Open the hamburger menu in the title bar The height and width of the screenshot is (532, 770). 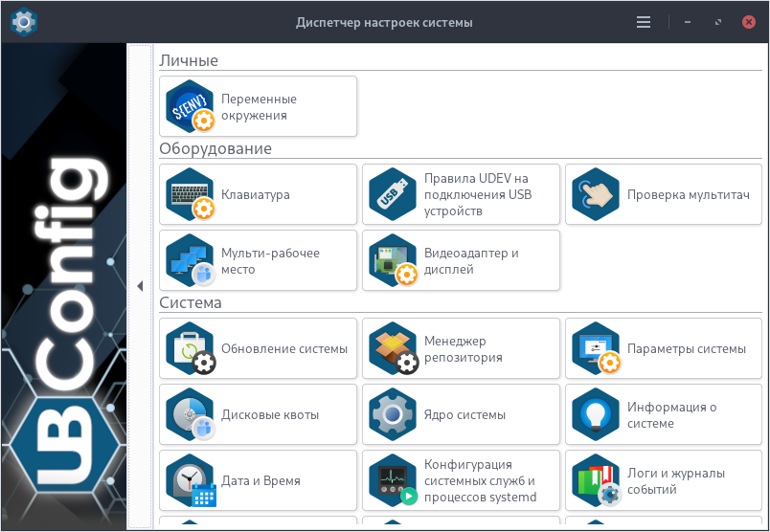[644, 22]
